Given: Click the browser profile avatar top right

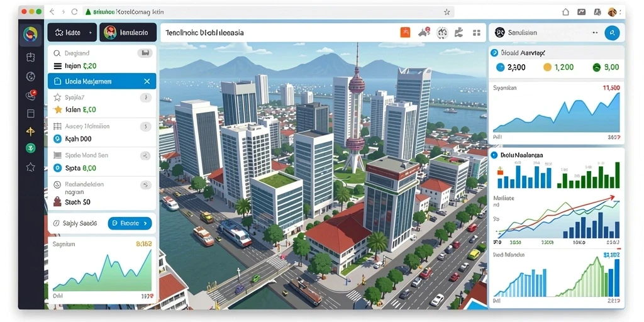Looking at the screenshot, I should coord(613,12).
